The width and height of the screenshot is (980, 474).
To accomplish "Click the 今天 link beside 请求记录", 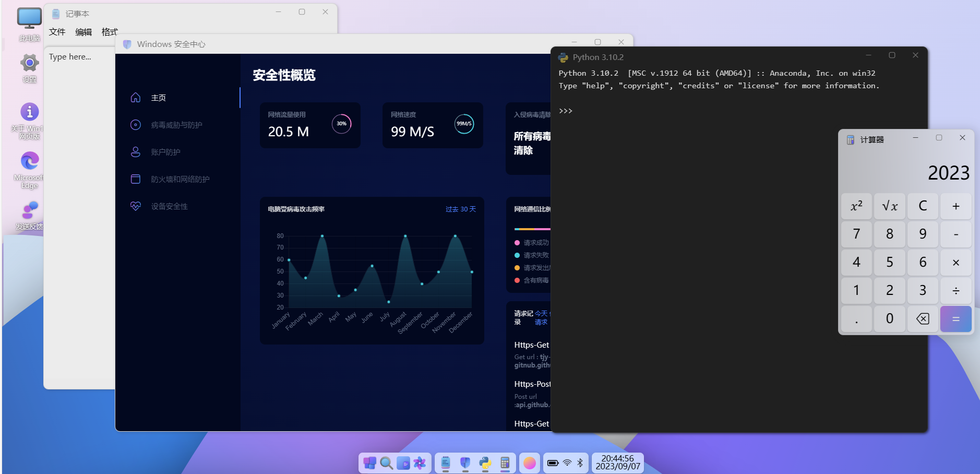I will click(x=541, y=313).
